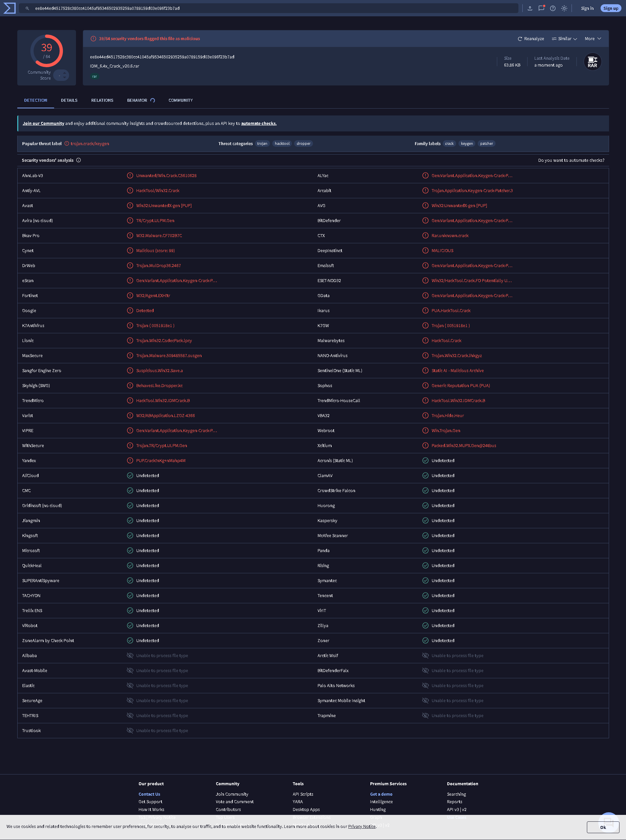Switch to the Detection tab
Screen dimensions: 626x840
[36, 100]
